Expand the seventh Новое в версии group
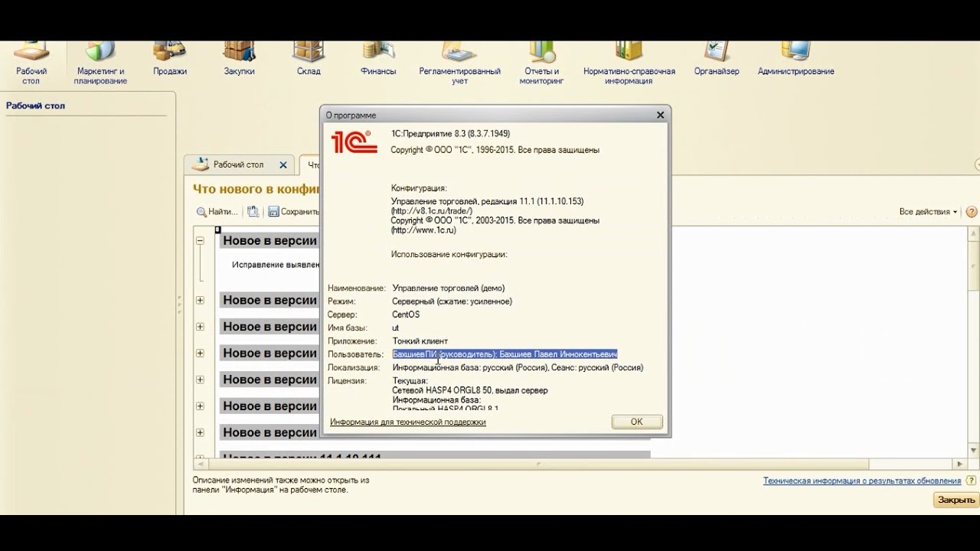 (x=200, y=432)
